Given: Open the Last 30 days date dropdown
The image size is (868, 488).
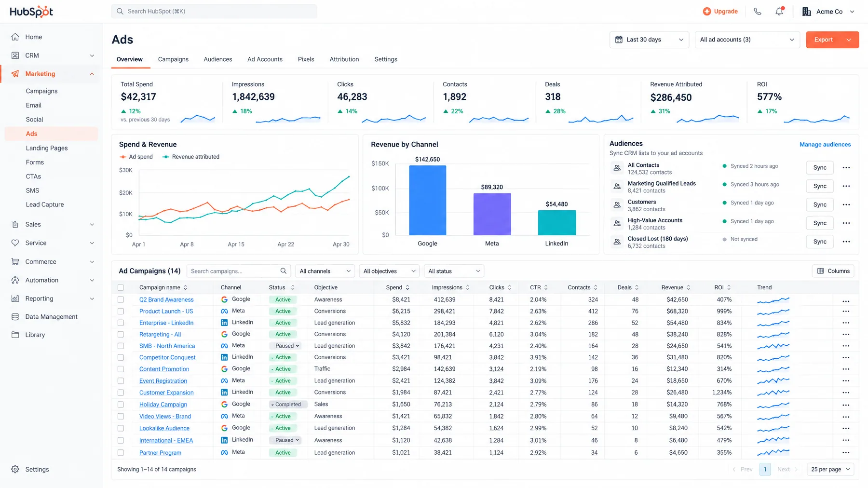Looking at the screenshot, I should coord(649,40).
